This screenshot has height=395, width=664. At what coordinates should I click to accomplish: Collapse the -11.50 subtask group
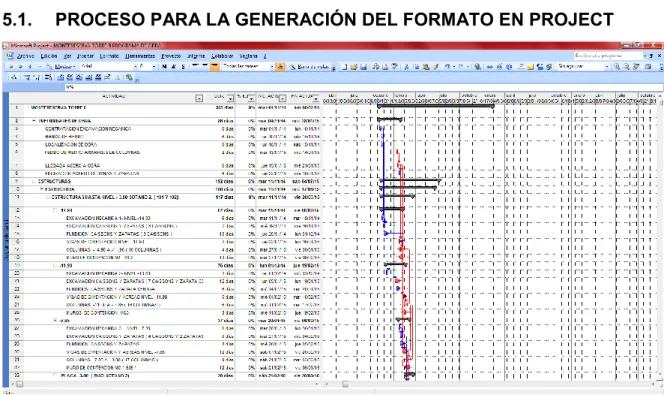point(55,265)
